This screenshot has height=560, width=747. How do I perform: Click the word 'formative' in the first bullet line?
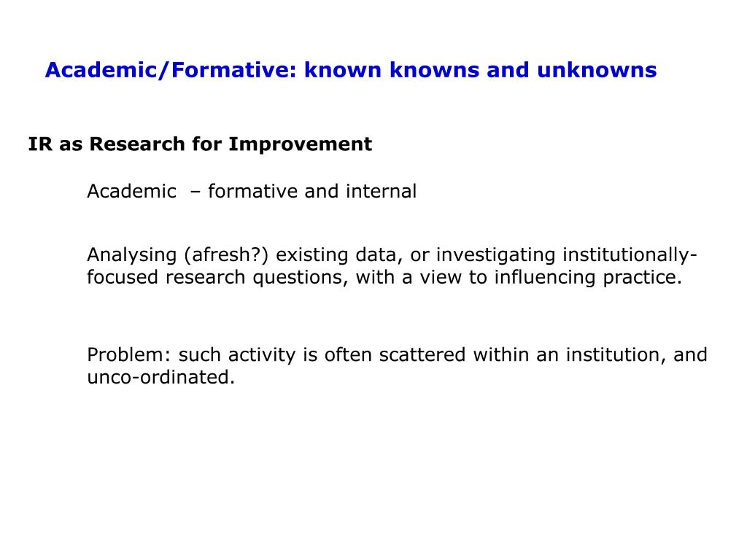click(252, 192)
